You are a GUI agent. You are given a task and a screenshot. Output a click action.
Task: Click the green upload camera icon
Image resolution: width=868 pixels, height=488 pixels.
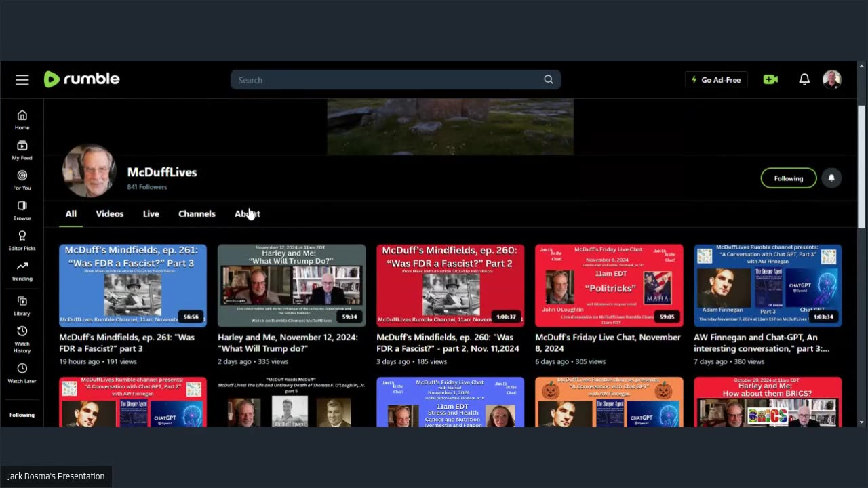[770, 79]
